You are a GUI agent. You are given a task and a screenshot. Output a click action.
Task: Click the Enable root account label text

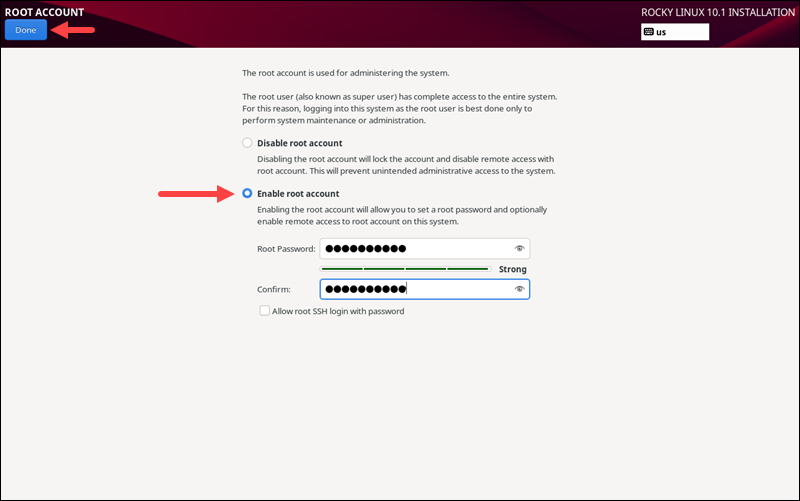[x=298, y=193]
